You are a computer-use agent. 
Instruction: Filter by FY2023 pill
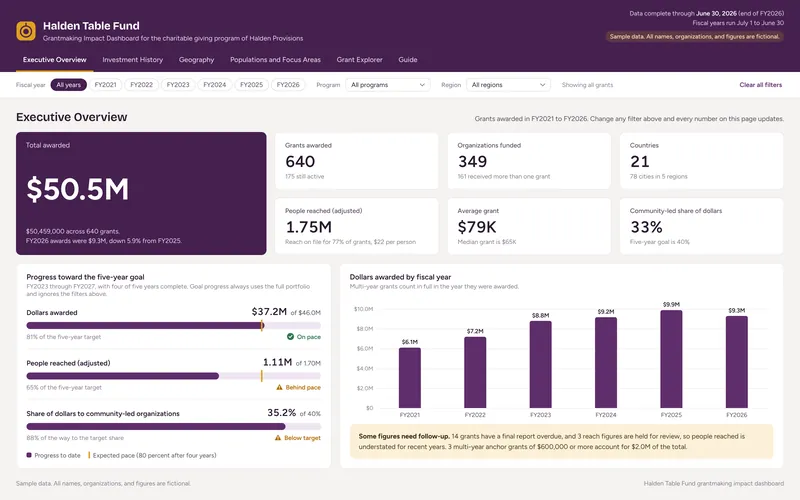click(x=178, y=85)
